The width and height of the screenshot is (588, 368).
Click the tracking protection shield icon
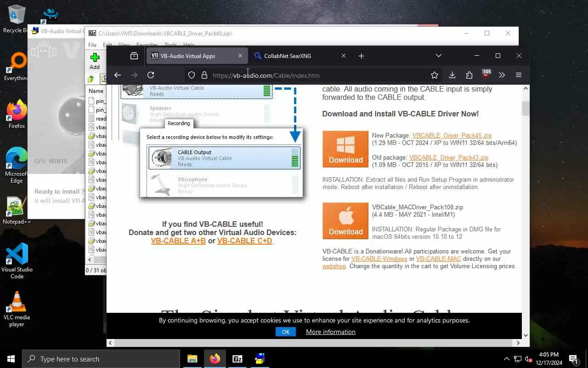coord(192,75)
